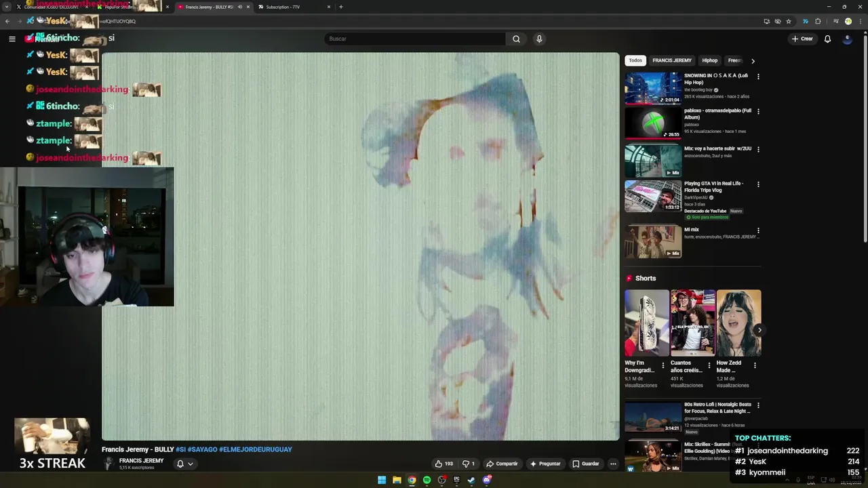Open options for Mi mix

pos(758,230)
